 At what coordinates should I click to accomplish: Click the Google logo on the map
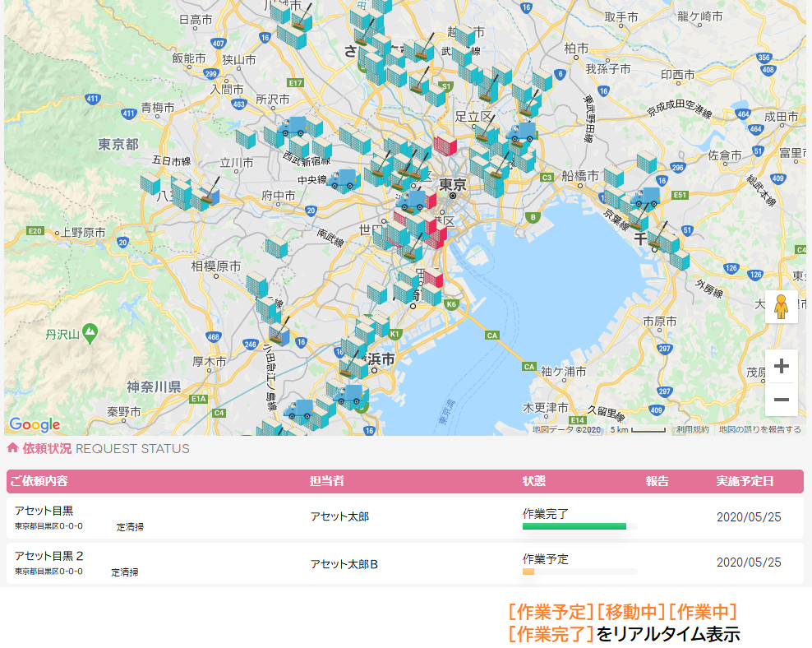pyautogui.click(x=35, y=425)
